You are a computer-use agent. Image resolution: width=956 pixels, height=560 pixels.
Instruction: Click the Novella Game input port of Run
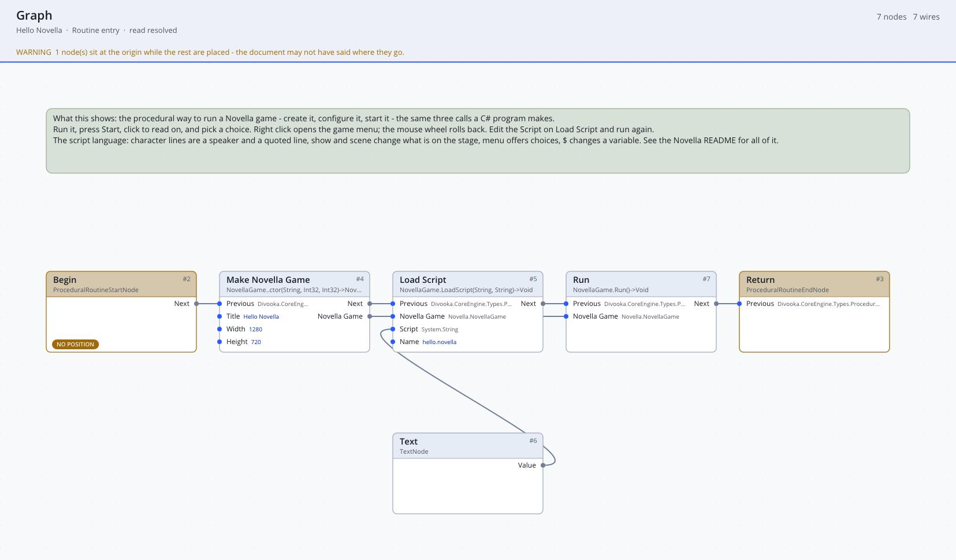566,316
